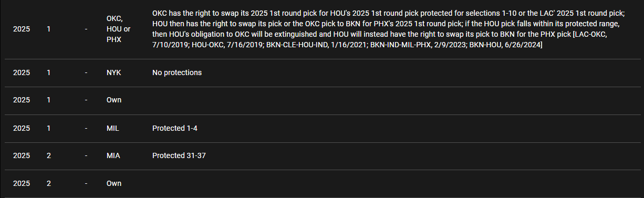This screenshot has width=644, height=198.
Task: Click round number 1 in MIL row
Action: [49, 128]
